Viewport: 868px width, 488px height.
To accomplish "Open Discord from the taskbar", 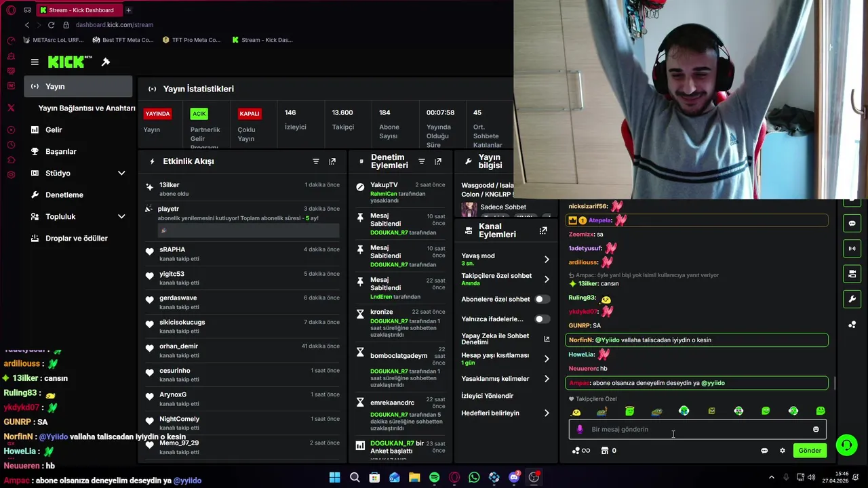I will [x=514, y=477].
